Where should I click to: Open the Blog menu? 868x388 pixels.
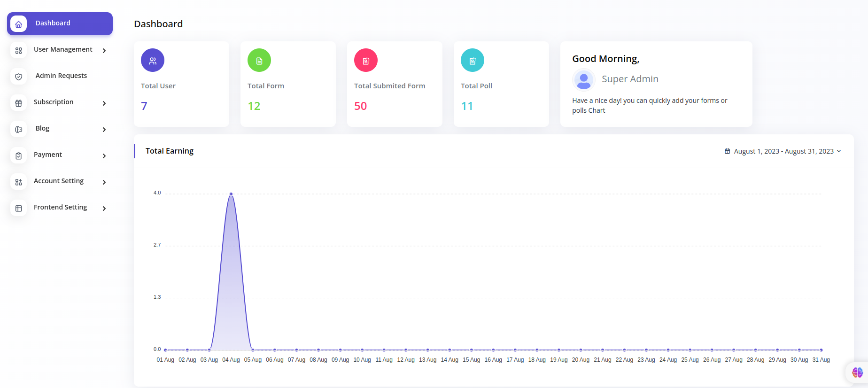[60, 129]
